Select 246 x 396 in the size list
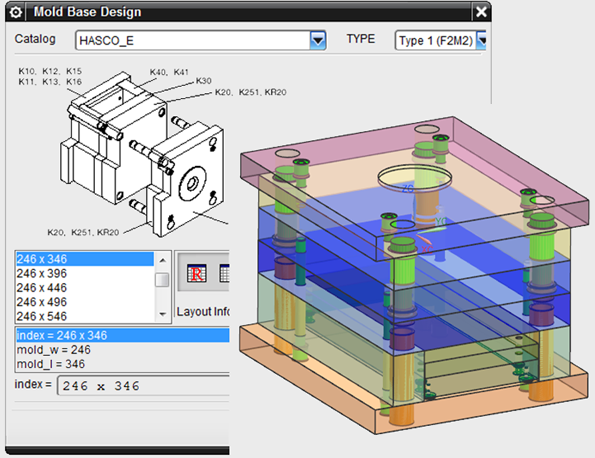The image size is (595, 458). (x=85, y=273)
